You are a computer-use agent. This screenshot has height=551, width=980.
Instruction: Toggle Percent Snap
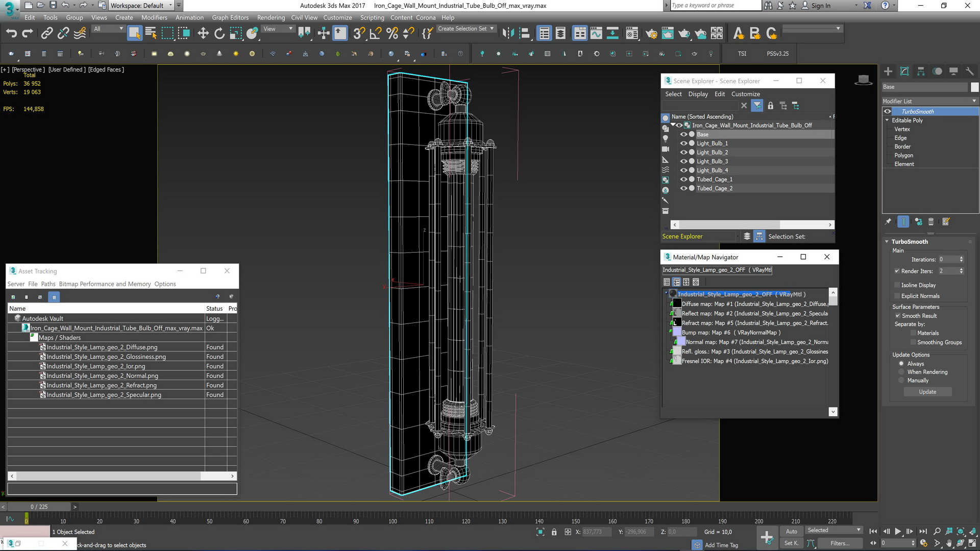pos(392,34)
